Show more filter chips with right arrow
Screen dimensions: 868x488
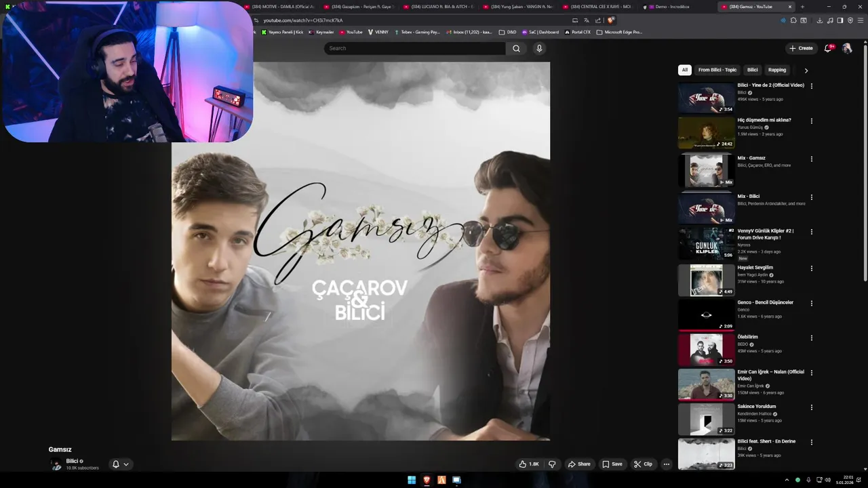pos(806,70)
